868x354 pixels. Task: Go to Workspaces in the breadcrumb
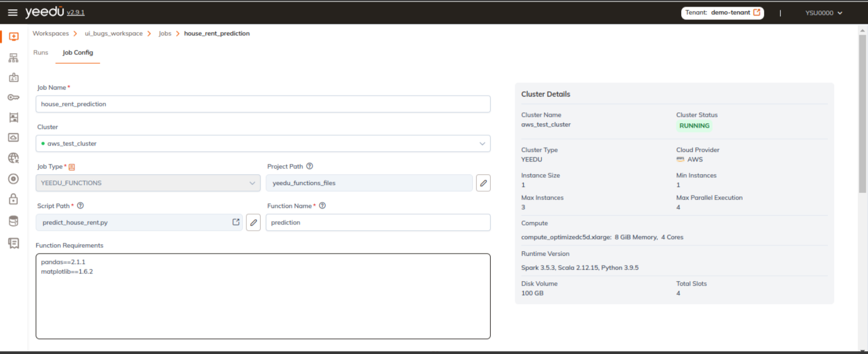(50, 34)
